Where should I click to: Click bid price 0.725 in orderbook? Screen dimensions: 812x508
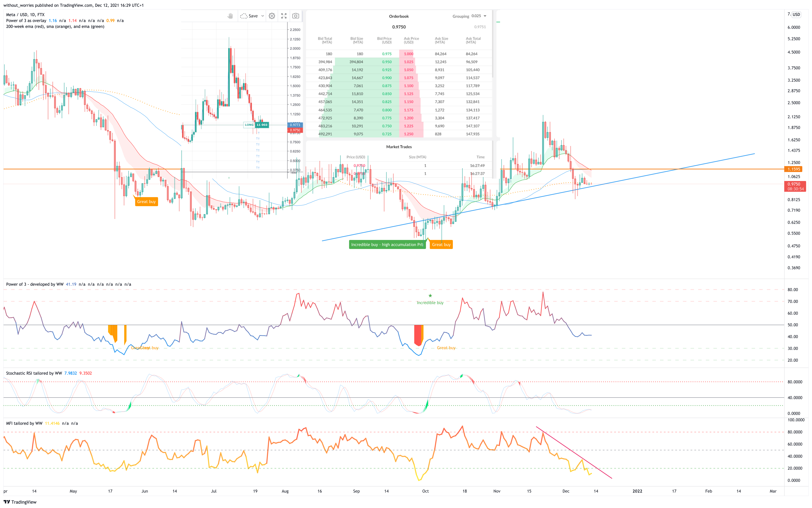[x=387, y=134]
